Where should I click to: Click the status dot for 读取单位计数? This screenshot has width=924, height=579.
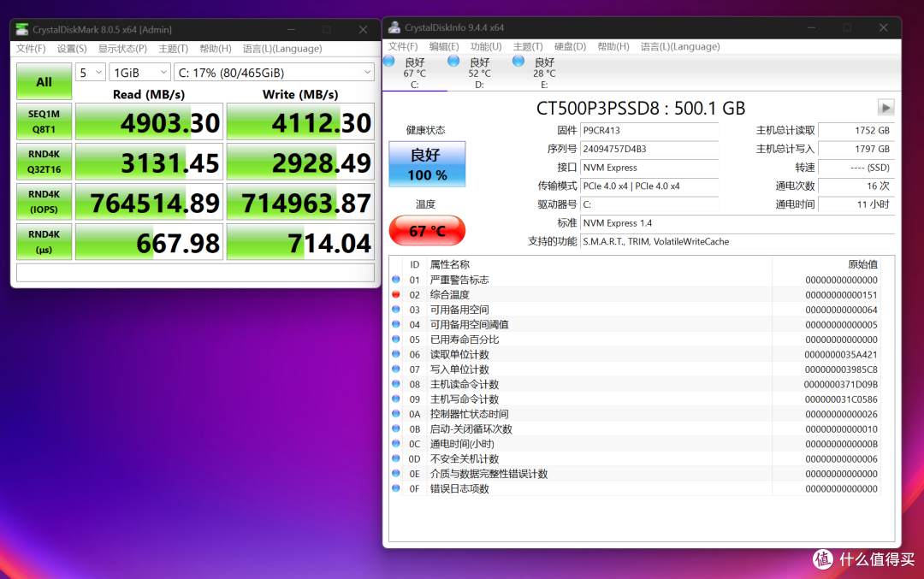pyautogui.click(x=396, y=354)
